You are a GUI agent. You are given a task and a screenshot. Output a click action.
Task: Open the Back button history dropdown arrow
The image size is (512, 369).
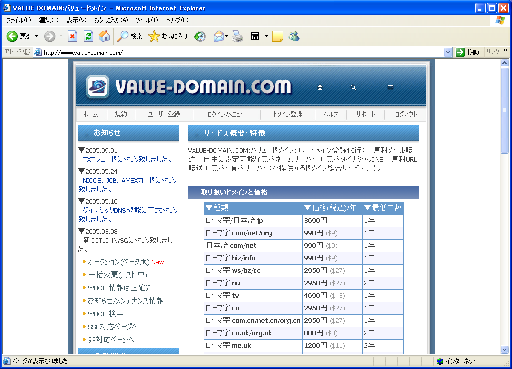pos(36,36)
